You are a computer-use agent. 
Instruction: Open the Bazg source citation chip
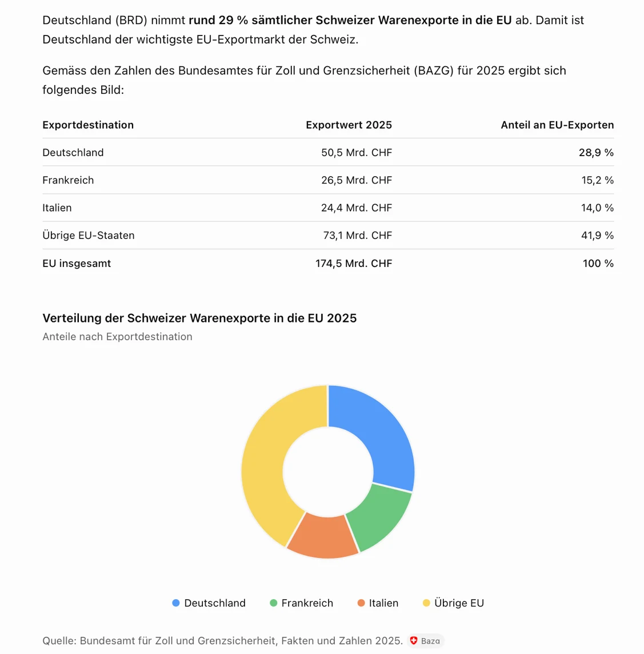point(425,641)
